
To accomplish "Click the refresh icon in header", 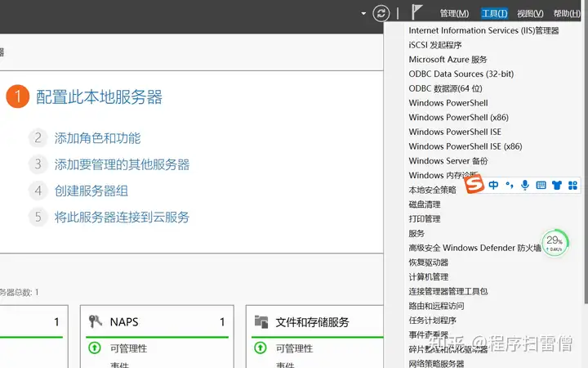I will (x=381, y=14).
